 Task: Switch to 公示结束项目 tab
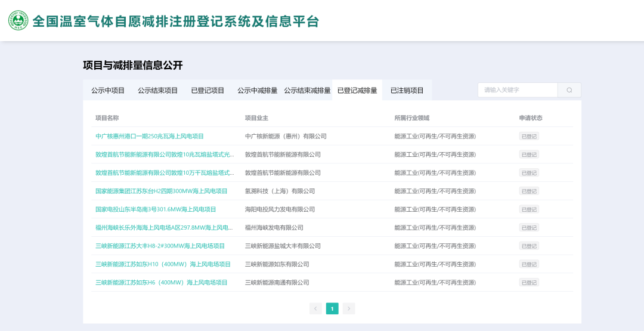[157, 90]
